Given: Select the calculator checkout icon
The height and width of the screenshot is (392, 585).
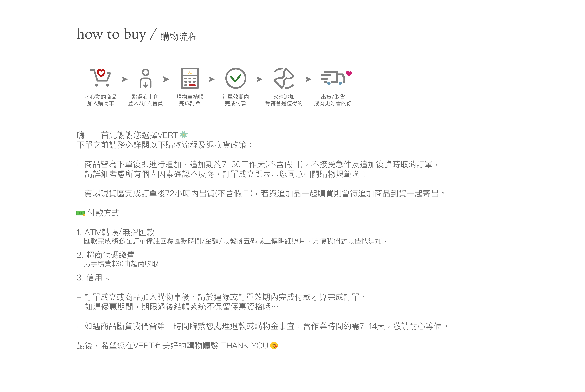Looking at the screenshot, I should point(190,78).
